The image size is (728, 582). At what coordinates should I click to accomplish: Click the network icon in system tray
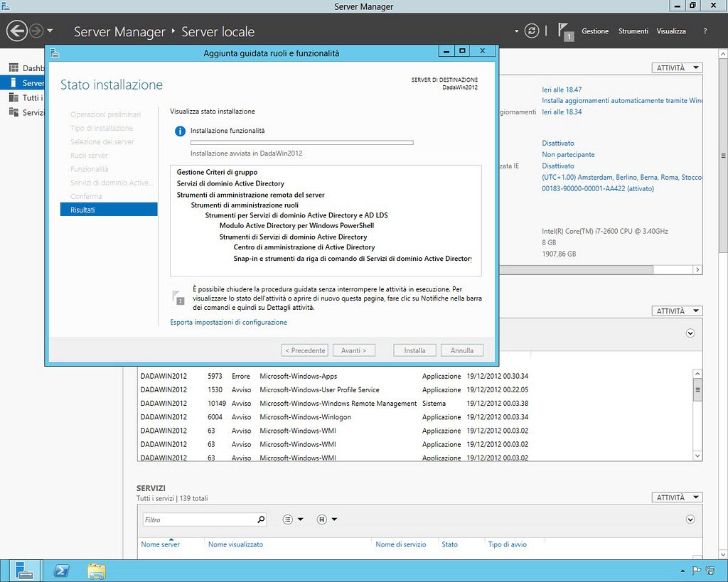pos(710,571)
